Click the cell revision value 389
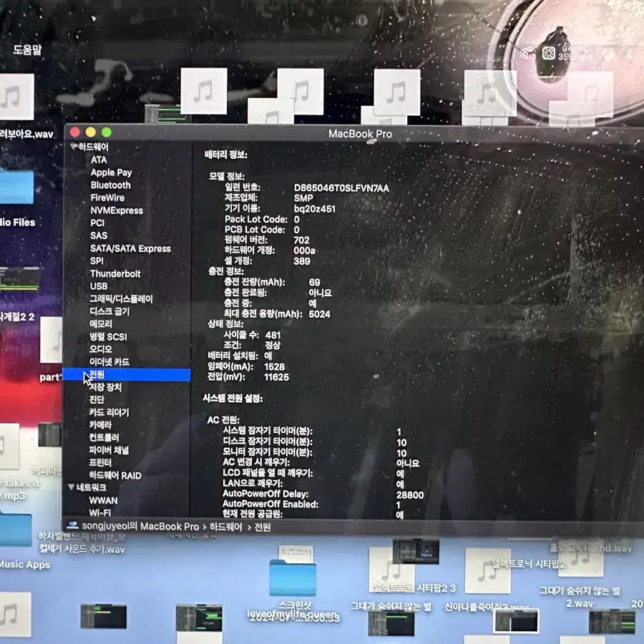The image size is (644, 644). point(302,260)
